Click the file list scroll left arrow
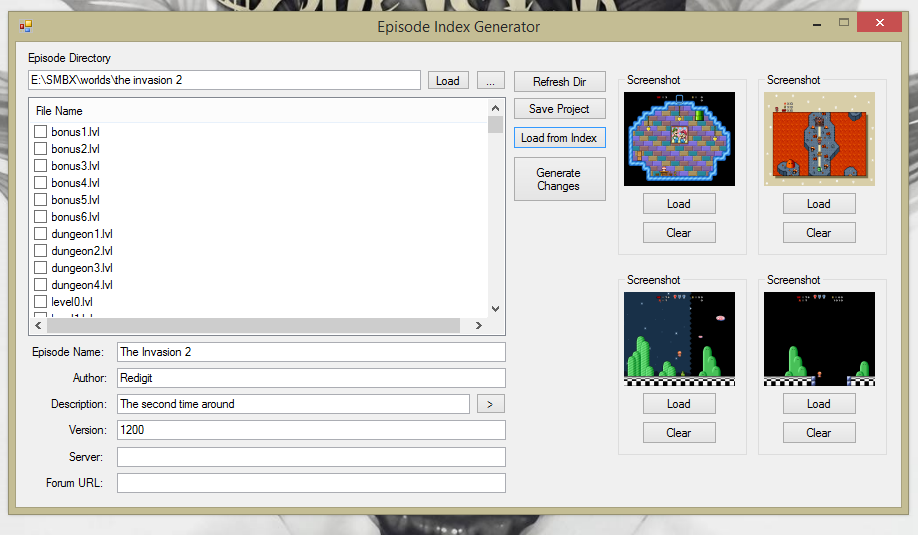Image resolution: width=918 pixels, height=535 pixels. pyautogui.click(x=38, y=325)
